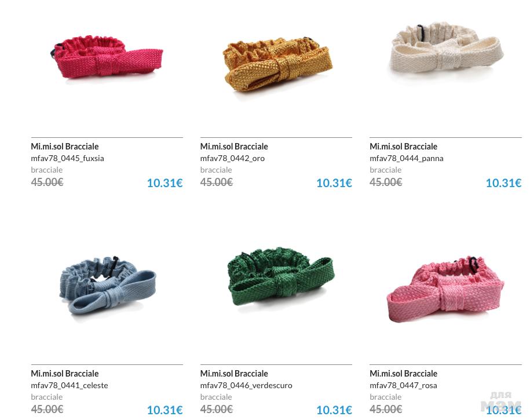The image size is (530, 420).
Task: Select product code mfav78_0446_verdescuro
Action: [246, 385]
